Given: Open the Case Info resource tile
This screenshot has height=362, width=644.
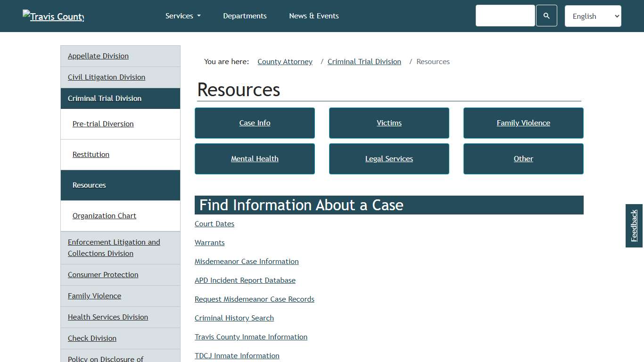Looking at the screenshot, I should click(x=255, y=123).
